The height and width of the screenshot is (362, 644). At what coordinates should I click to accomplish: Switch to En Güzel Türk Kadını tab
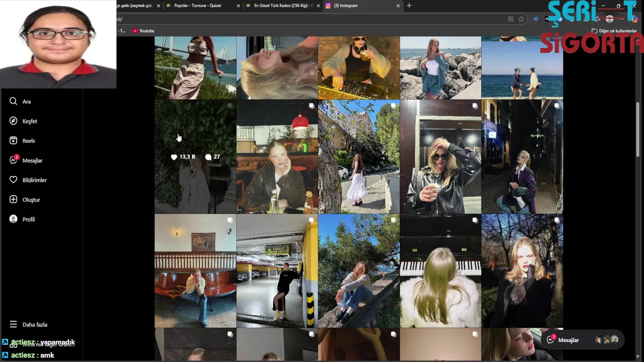283,6
